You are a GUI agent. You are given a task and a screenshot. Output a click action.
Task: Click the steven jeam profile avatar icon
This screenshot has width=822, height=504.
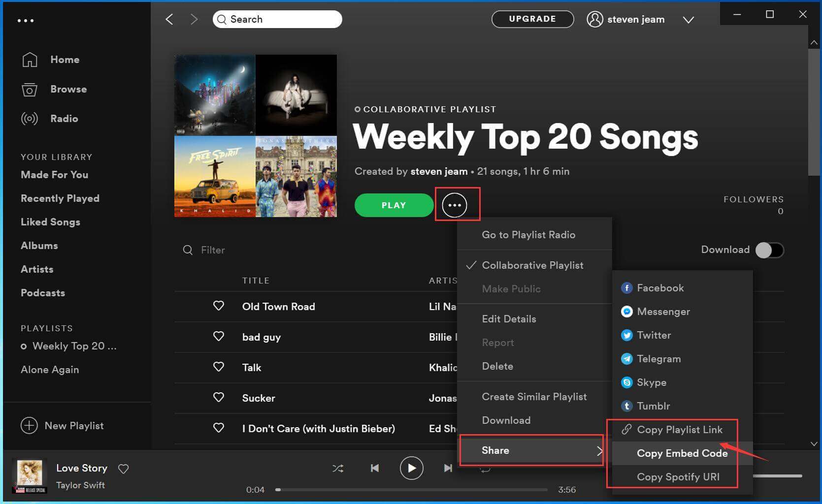(x=594, y=19)
